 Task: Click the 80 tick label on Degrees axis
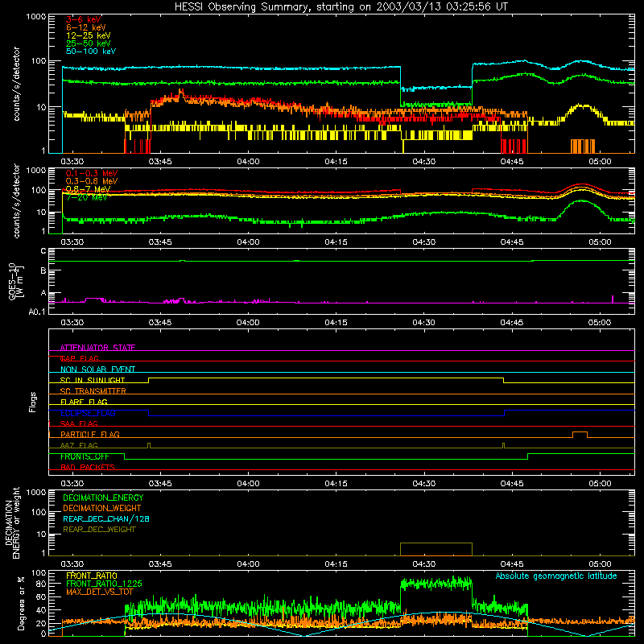point(41,584)
